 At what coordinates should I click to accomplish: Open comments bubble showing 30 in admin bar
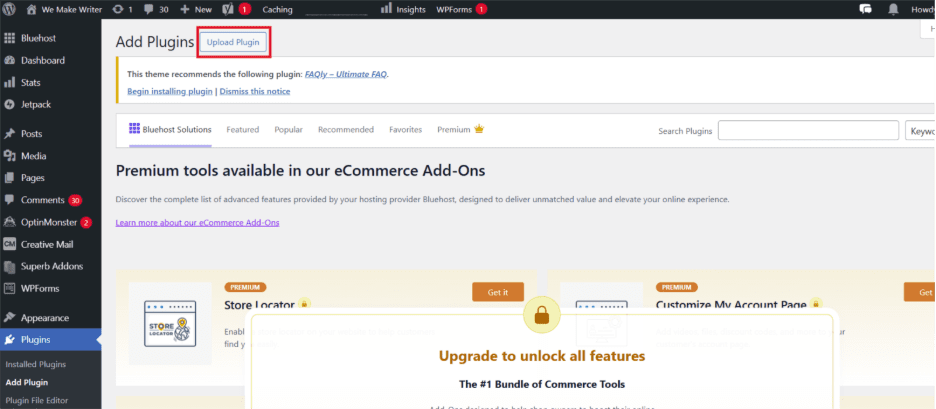pyautogui.click(x=156, y=10)
